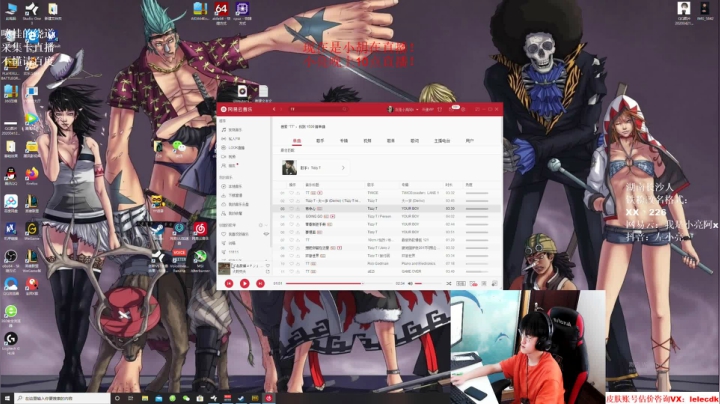Click the Tizzy T artist thumbnail

(x=289, y=168)
